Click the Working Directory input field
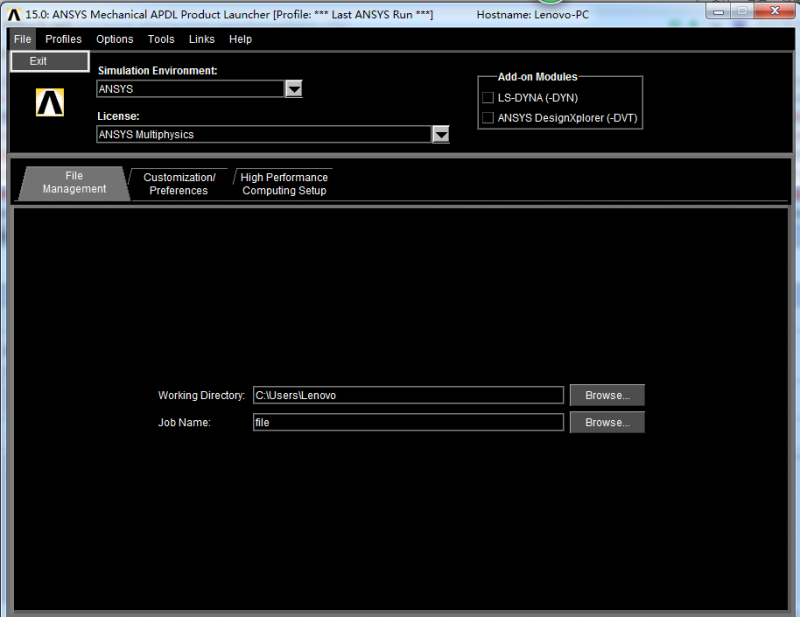 click(x=408, y=395)
